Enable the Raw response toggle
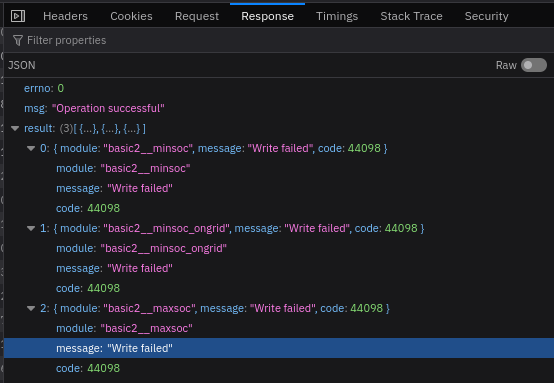Image resolution: width=554 pixels, height=383 pixels. (x=534, y=65)
